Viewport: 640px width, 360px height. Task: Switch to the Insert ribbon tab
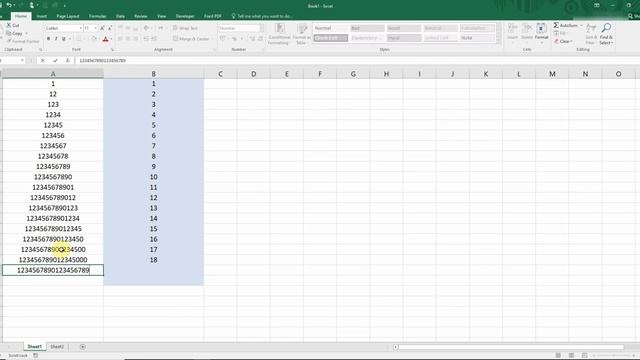coord(41,16)
